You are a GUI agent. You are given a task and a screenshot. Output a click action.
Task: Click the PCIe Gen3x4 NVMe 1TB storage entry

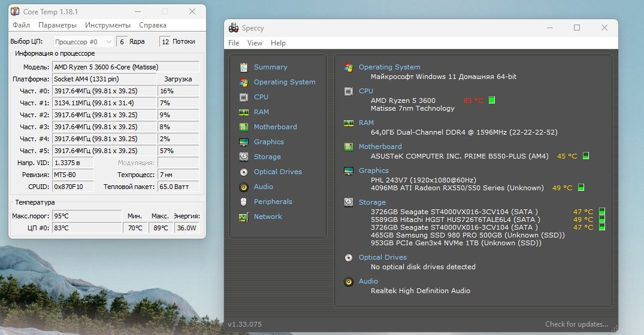click(456, 243)
